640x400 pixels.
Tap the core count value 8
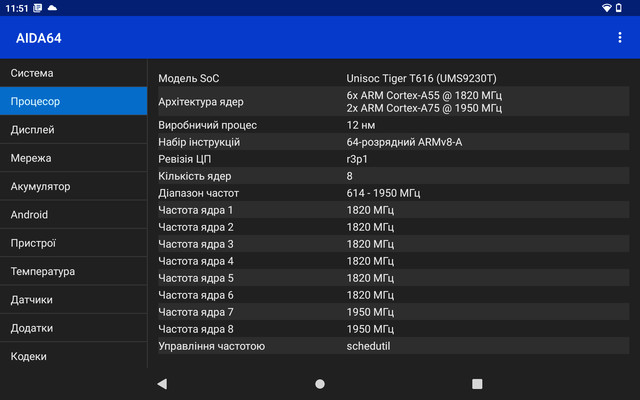[x=349, y=176]
